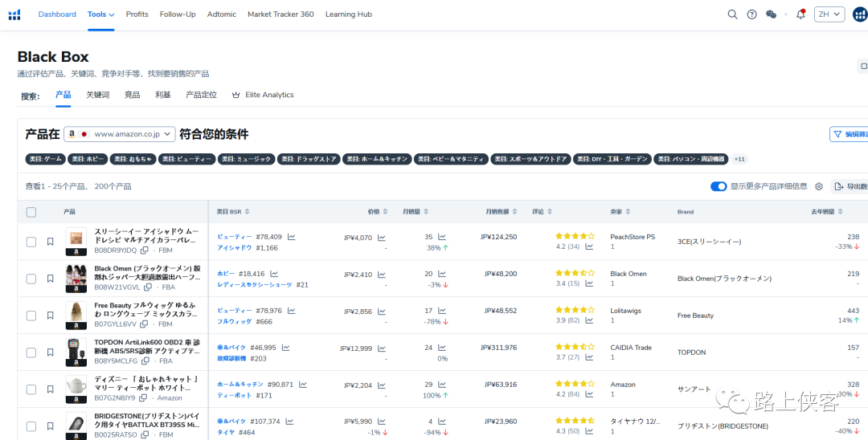This screenshot has width=868, height=440.
Task: Open the user account avatar icon
Action: click(x=861, y=14)
